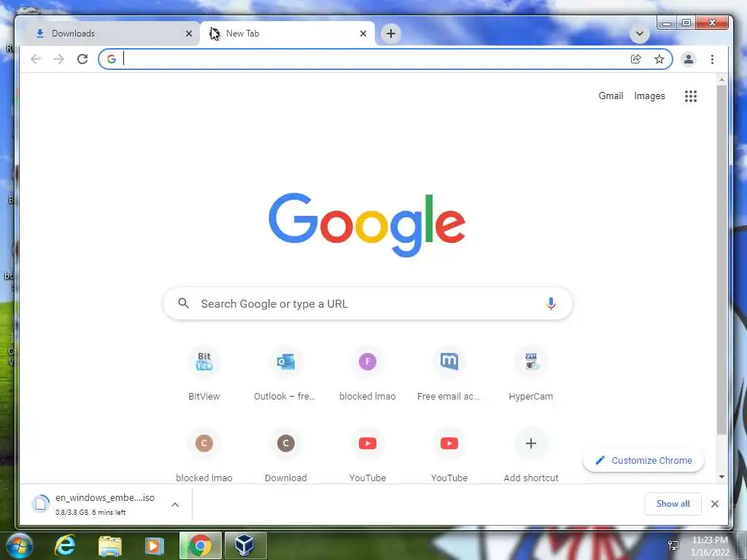Open the first YouTube shortcut
This screenshot has width=747, height=560.
[368, 455]
